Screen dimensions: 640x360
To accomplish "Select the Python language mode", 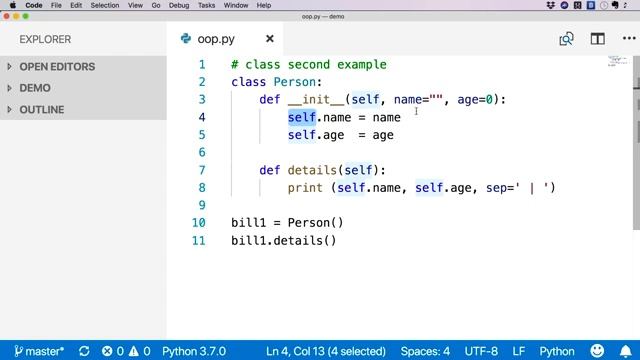I will pyautogui.click(x=557, y=351).
